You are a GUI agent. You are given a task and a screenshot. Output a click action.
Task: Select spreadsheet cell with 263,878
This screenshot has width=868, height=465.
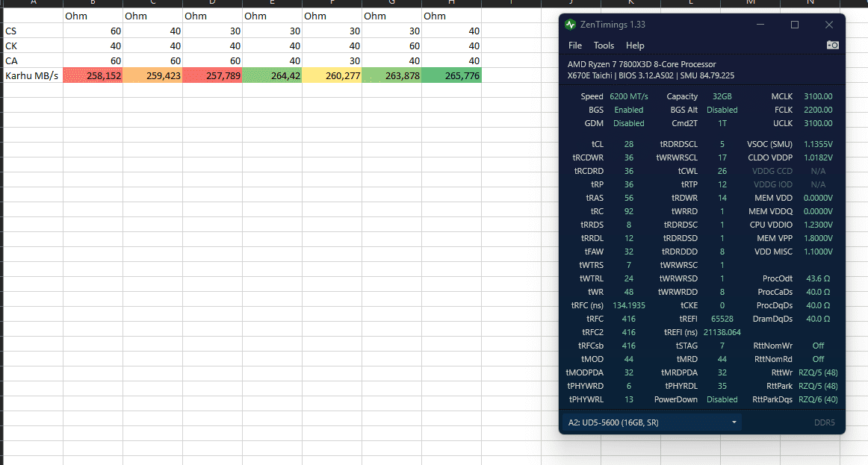pyautogui.click(x=392, y=75)
